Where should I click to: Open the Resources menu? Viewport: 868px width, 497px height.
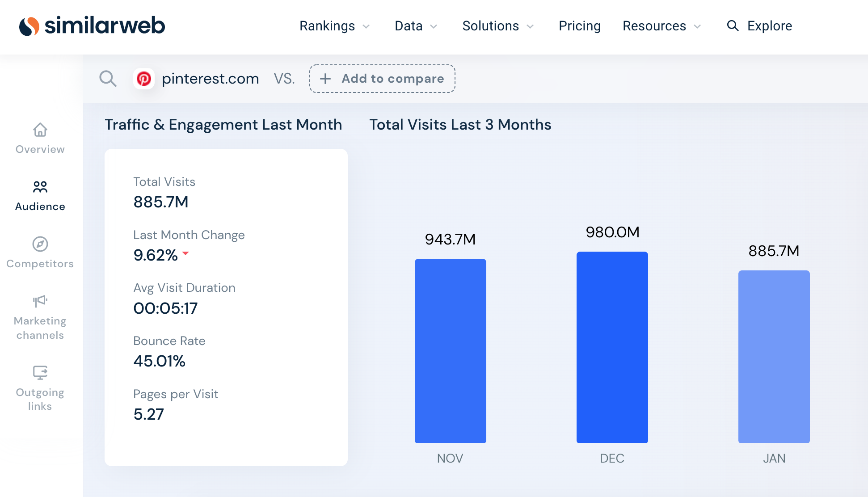point(662,26)
